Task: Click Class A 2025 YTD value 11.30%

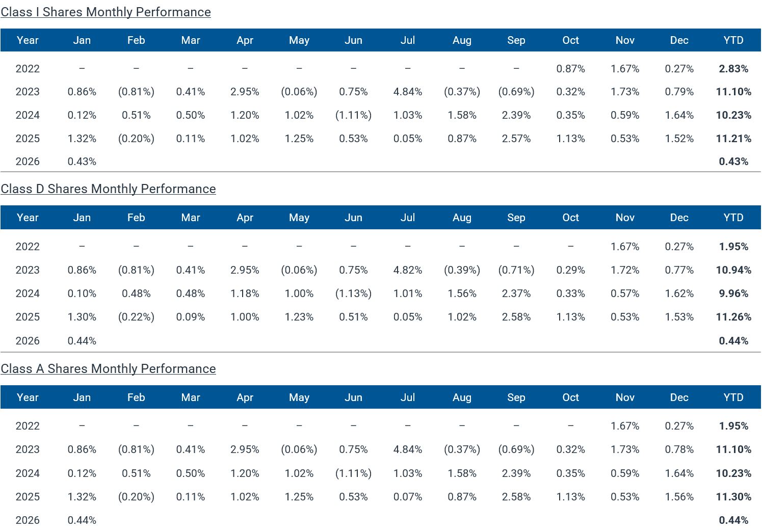Action: pyautogui.click(x=733, y=497)
